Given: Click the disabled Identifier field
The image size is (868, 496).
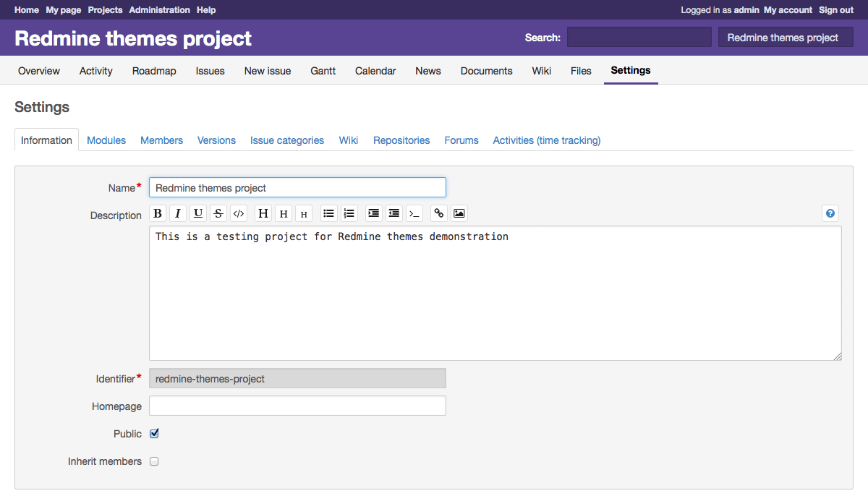Looking at the screenshot, I should (297, 378).
